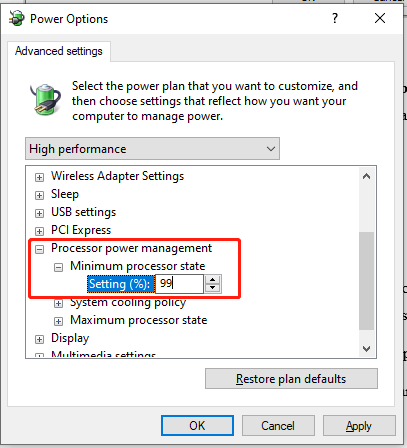
Task: Increase processor setting with up spinner arrow
Action: point(213,280)
